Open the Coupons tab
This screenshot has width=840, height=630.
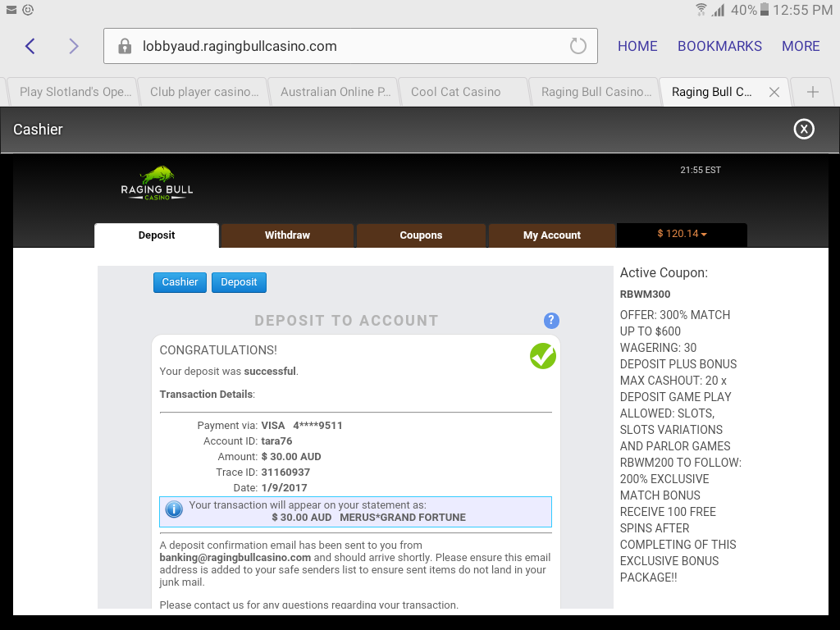click(x=421, y=235)
